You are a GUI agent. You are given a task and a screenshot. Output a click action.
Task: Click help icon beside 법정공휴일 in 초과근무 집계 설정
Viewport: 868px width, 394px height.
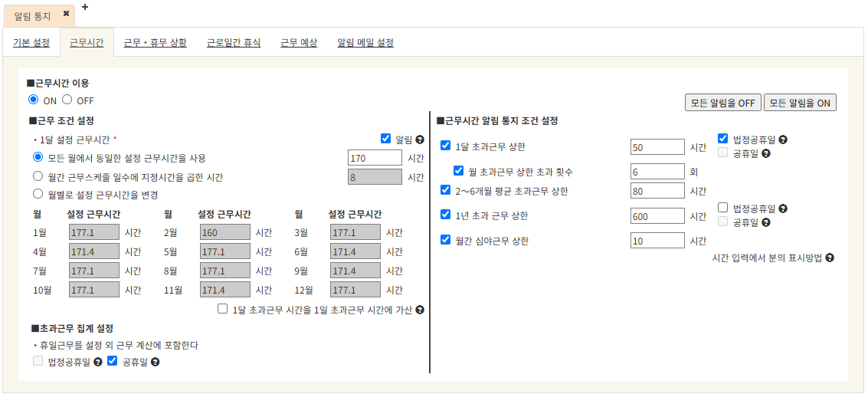98,362
